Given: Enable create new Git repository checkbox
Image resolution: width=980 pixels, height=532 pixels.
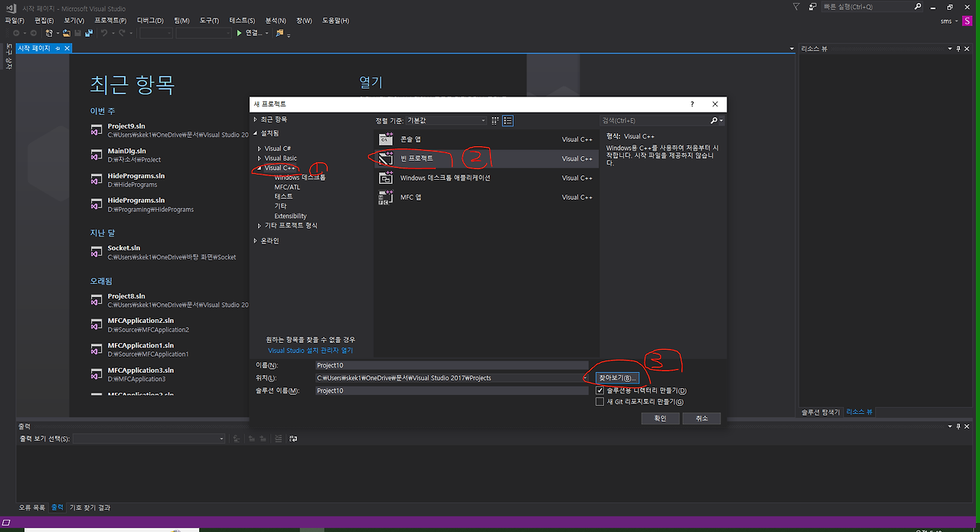Looking at the screenshot, I should [x=599, y=401].
